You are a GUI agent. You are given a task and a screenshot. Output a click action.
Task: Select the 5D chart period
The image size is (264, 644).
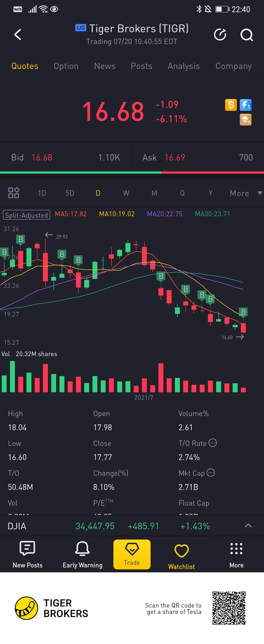click(x=70, y=193)
